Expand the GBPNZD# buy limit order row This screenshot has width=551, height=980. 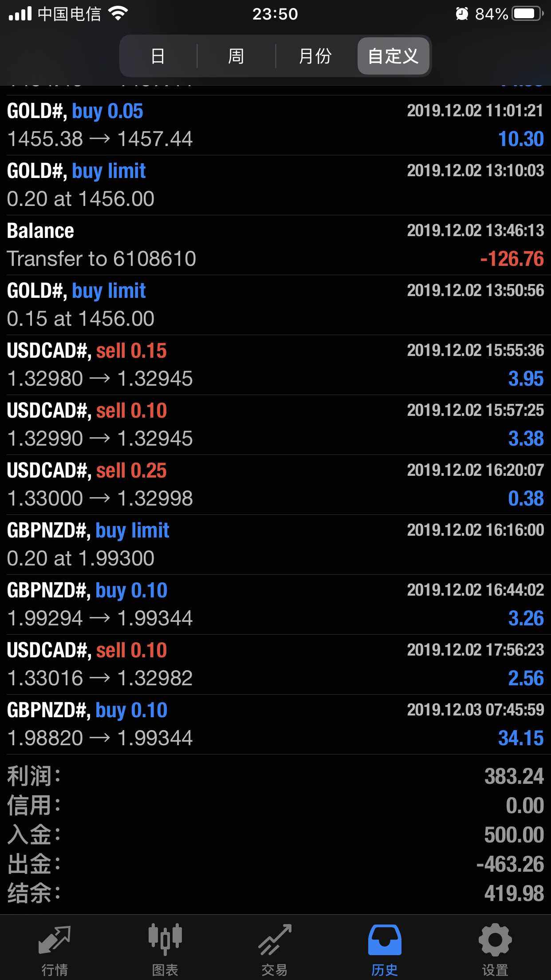[x=275, y=545]
